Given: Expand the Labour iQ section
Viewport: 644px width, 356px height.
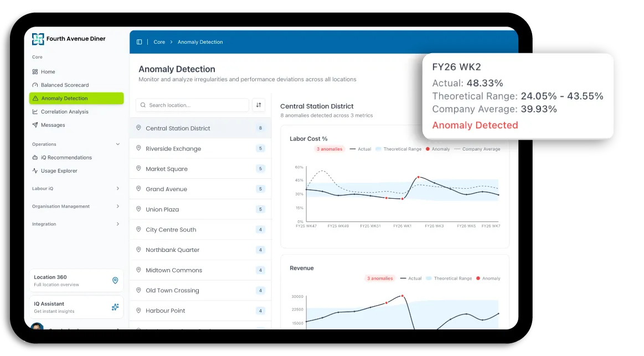Looking at the screenshot, I should tap(117, 188).
